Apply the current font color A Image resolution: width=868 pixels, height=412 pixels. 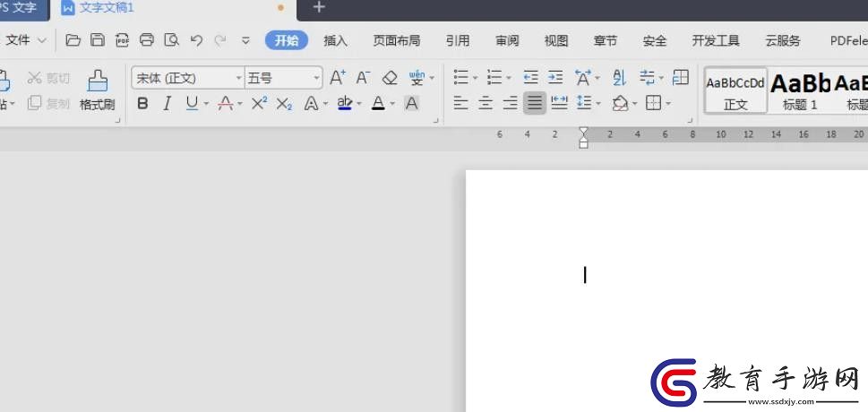(x=378, y=103)
